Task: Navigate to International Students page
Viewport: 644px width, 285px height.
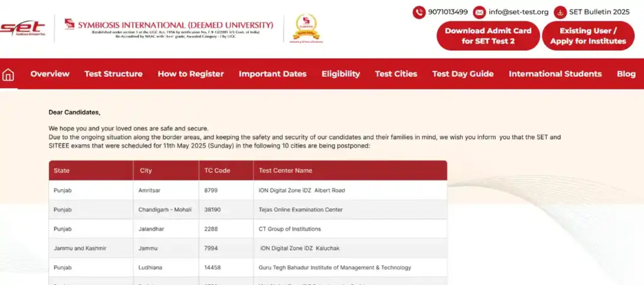Action: click(x=555, y=74)
